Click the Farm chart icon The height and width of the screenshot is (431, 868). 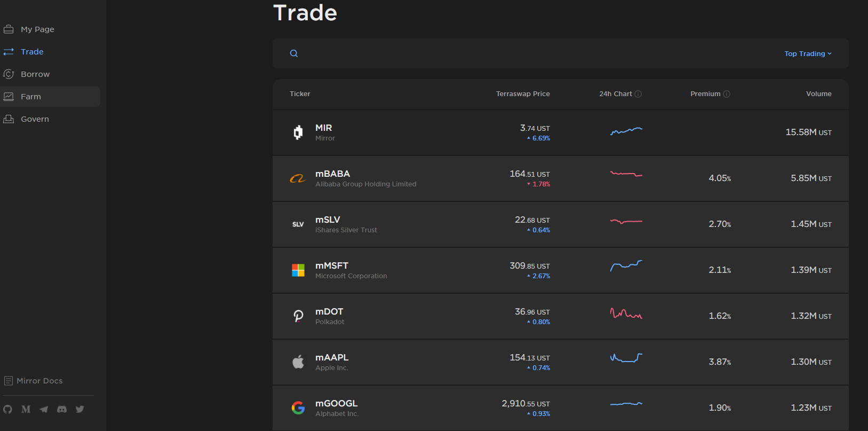tap(9, 96)
